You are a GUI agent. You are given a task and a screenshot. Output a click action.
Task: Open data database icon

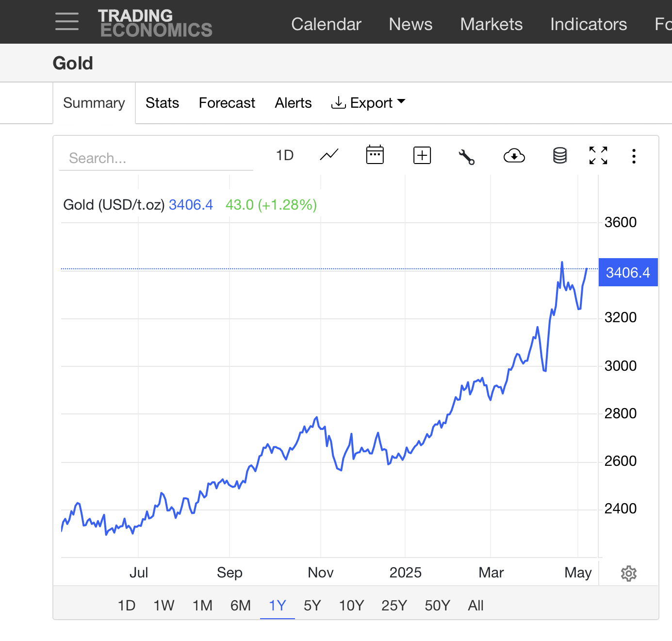point(560,156)
